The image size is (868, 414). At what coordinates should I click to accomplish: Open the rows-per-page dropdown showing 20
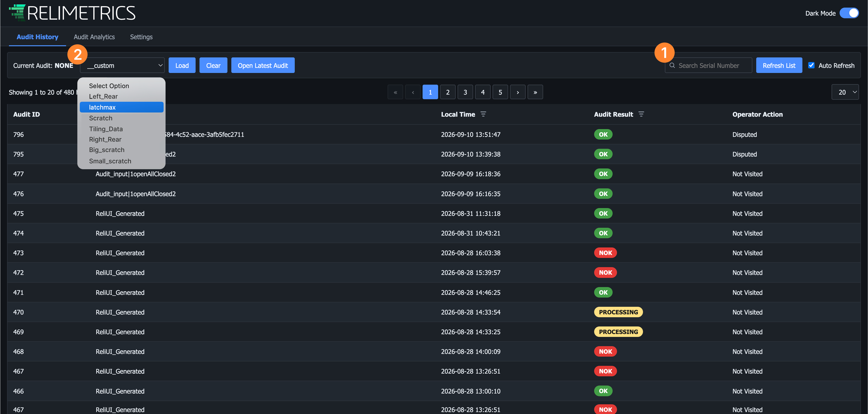[845, 92]
